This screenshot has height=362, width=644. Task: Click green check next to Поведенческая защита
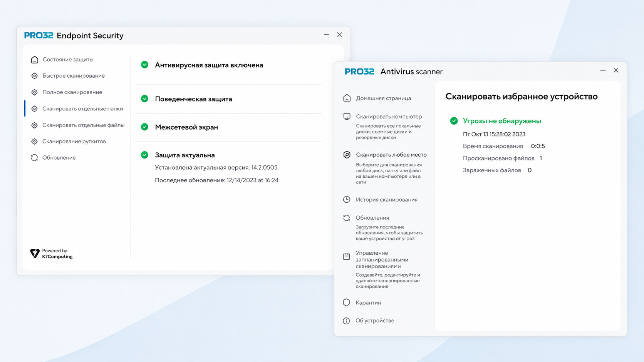144,98
